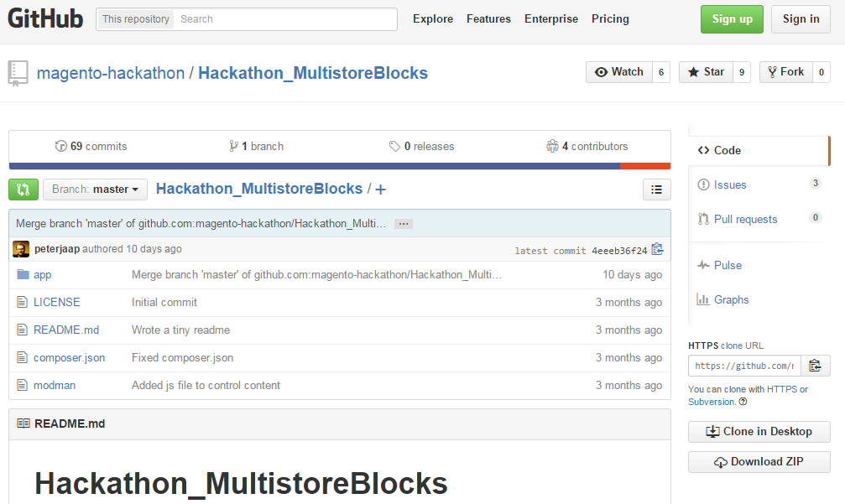Viewport: 845px width, 504px height.
Task: Star this repository
Action: pyautogui.click(x=706, y=72)
